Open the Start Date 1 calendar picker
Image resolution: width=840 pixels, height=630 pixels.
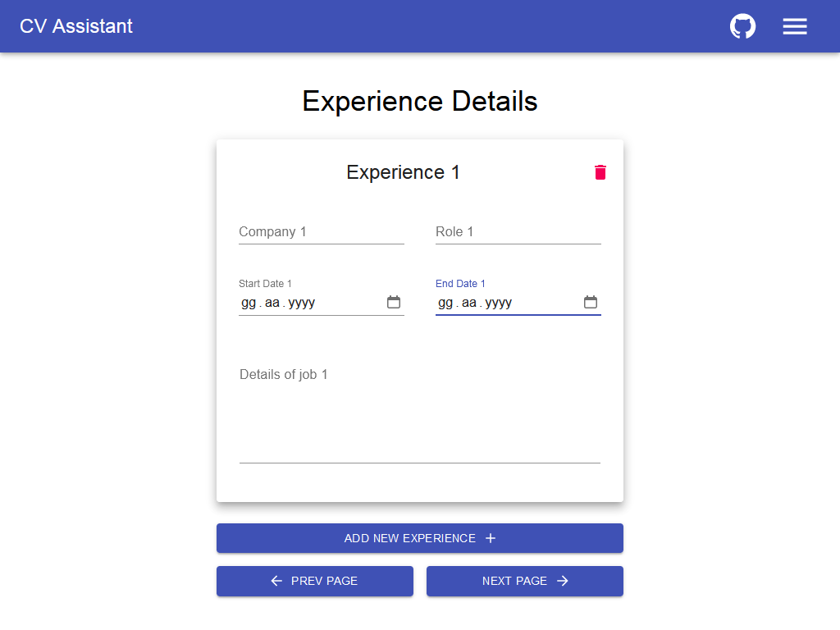coord(394,303)
